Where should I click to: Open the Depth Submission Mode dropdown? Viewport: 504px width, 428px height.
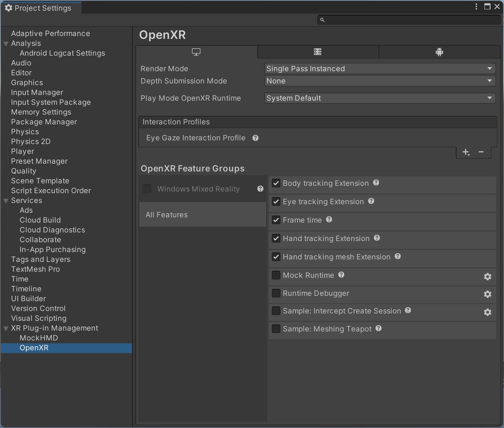(379, 81)
